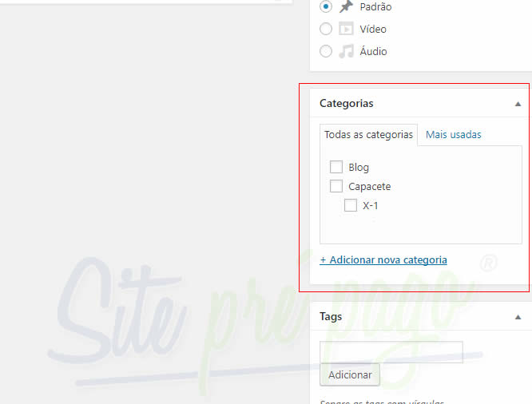The width and height of the screenshot is (532, 404).
Task: Focus the Tags text input field
Action: [391, 352]
